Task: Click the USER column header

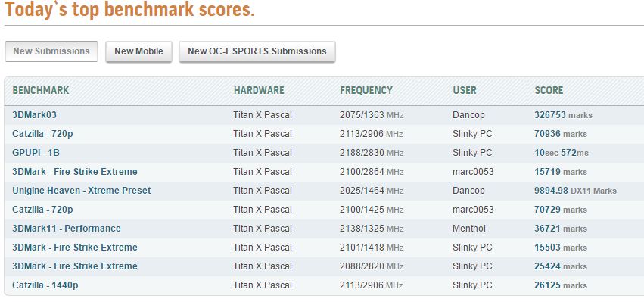Action: click(x=465, y=90)
